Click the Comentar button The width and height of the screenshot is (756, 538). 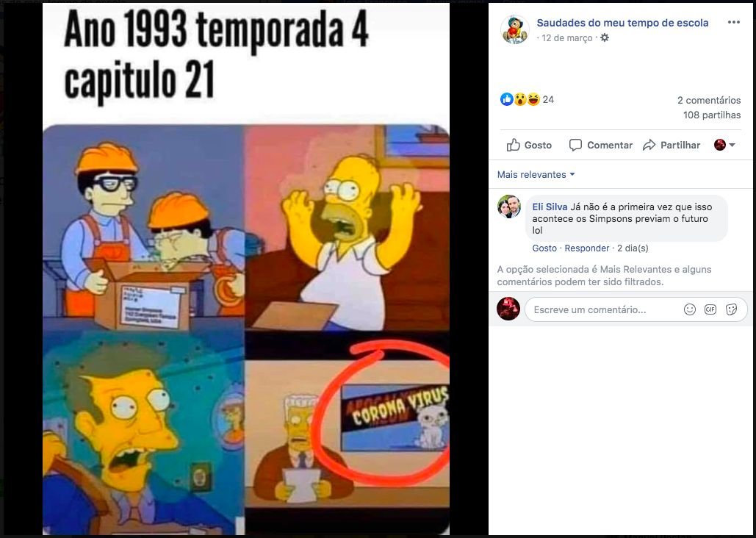click(x=601, y=146)
